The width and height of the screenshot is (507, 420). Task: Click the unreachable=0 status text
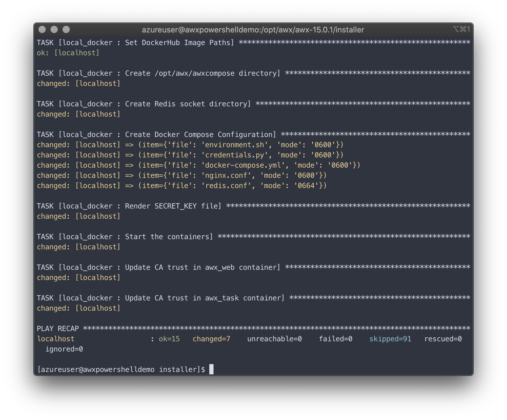tap(274, 339)
